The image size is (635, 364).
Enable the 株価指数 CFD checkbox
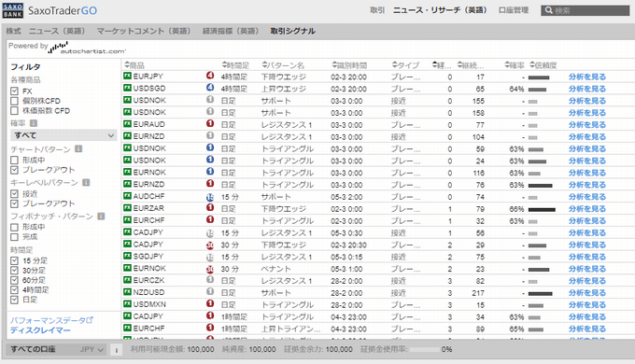15,110
